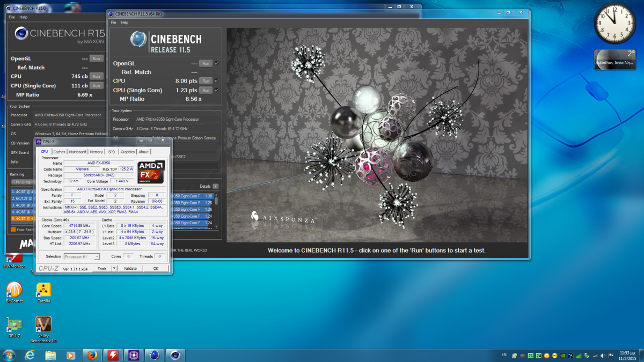Expand the Details arrow in Cinebench R11.5
The height and width of the screenshot is (362, 644).
[216, 186]
